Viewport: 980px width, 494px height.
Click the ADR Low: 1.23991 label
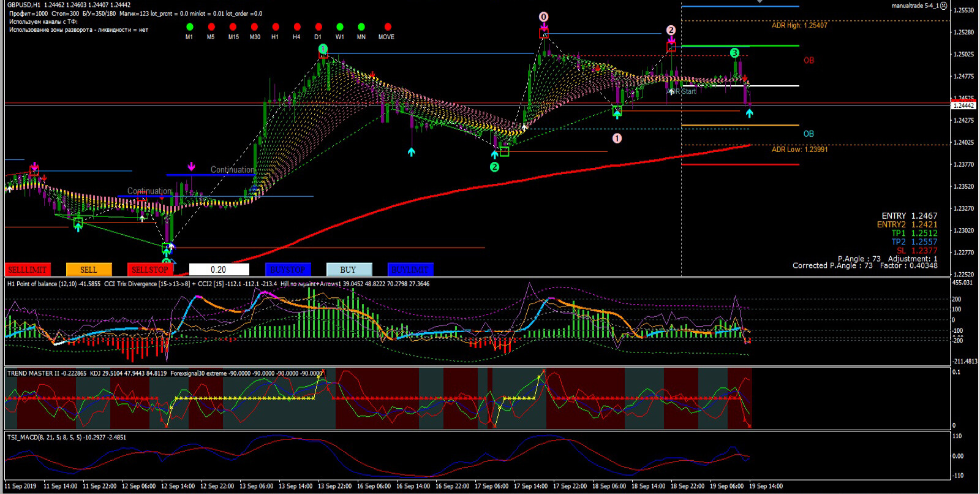(799, 150)
